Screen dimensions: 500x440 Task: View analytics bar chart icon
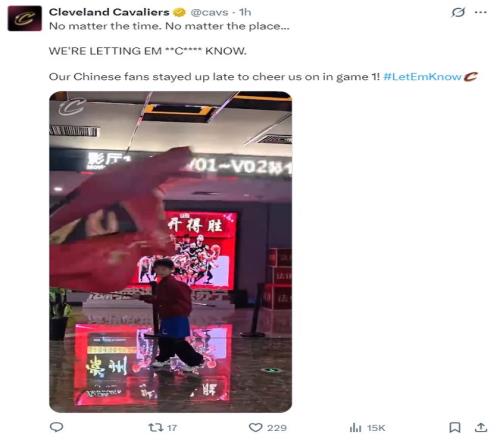coord(355,427)
